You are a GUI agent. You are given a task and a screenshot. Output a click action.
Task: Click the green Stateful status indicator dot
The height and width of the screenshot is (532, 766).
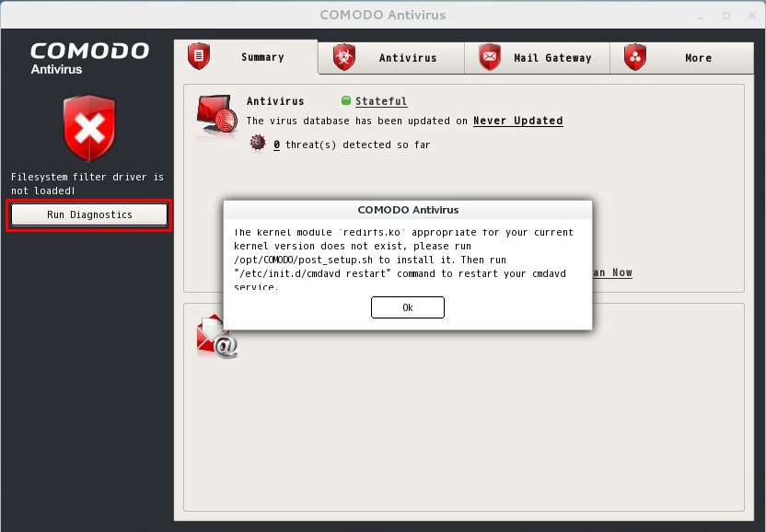click(x=346, y=101)
